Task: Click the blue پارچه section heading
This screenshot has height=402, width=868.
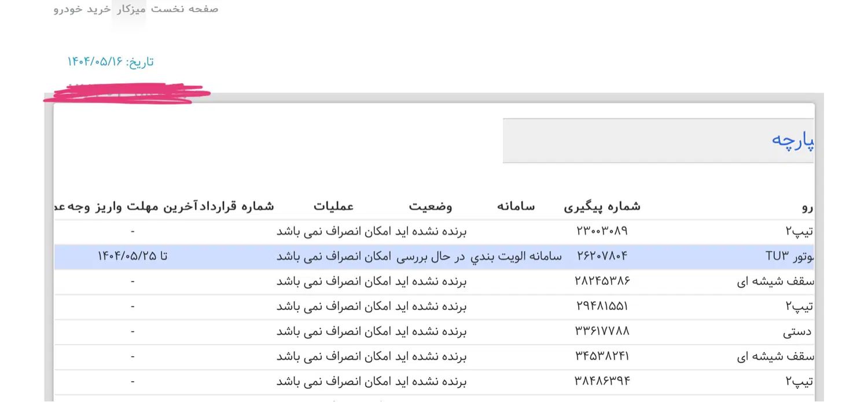Action: point(793,141)
